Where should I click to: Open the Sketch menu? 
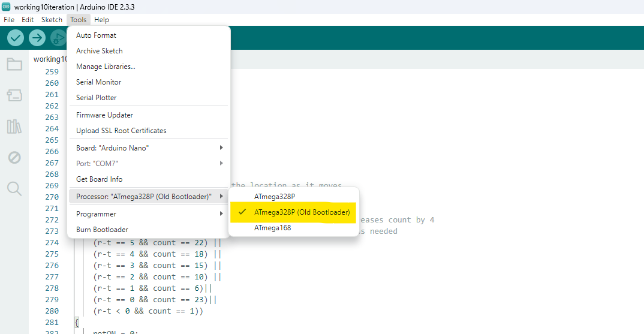(52, 20)
